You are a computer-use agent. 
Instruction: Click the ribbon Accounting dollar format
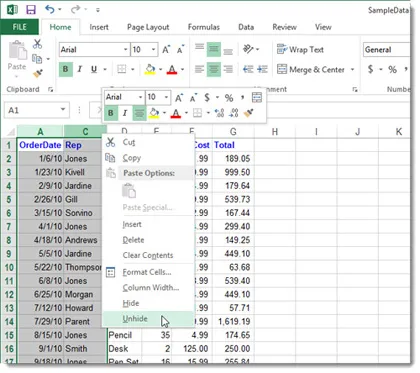pos(370,69)
